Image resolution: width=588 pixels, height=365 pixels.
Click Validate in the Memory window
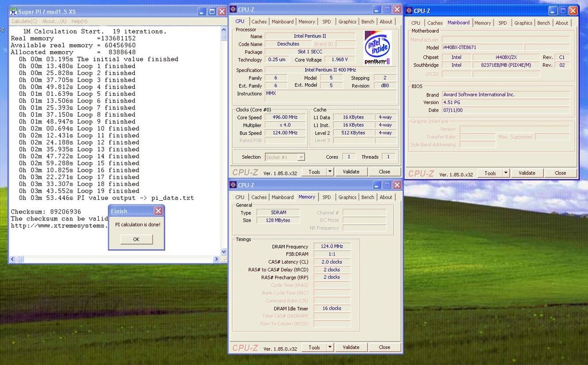[x=351, y=347]
